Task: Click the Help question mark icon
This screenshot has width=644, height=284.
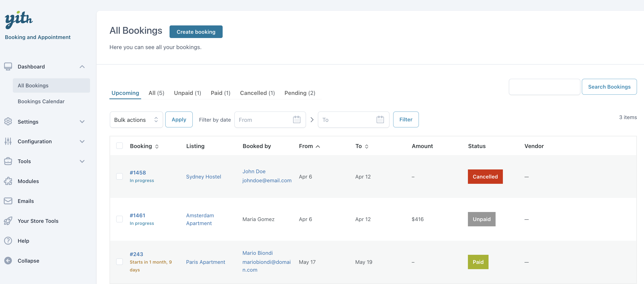Action: click(8, 241)
